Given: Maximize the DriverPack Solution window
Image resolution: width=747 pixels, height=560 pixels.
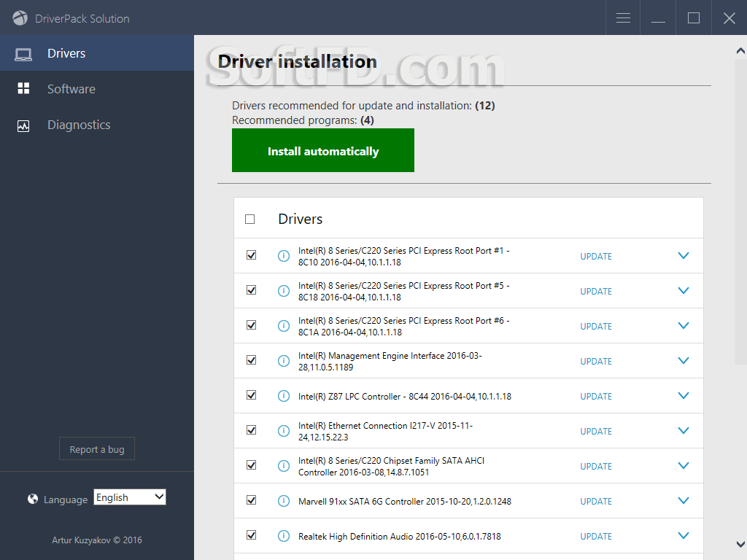Looking at the screenshot, I should coord(694,18).
